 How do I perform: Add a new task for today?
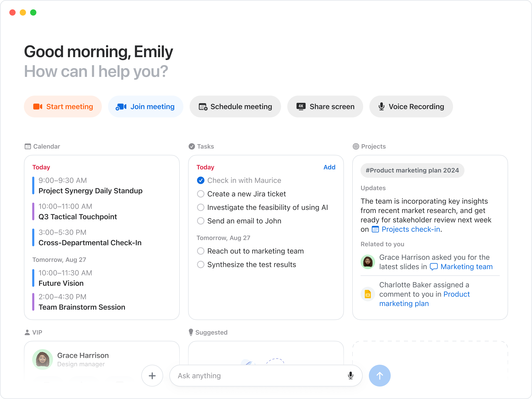329,167
